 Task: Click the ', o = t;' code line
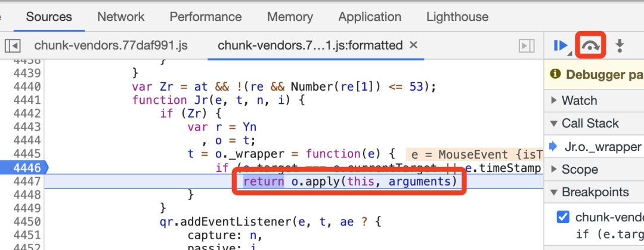pyautogui.click(x=229, y=141)
